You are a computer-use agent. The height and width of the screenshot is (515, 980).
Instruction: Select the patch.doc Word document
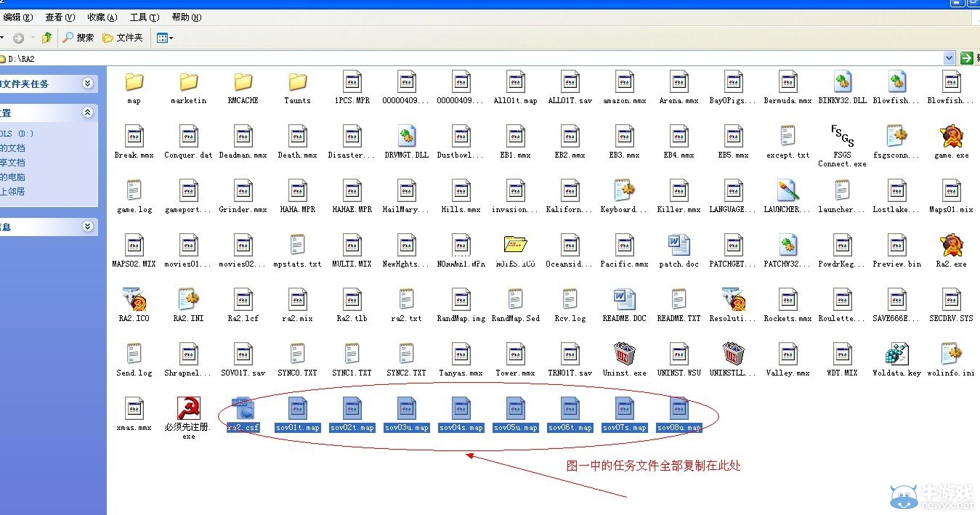coord(679,245)
